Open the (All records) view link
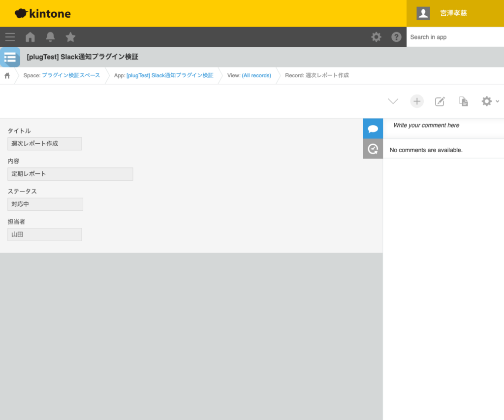This screenshot has width=504, height=420. point(258,75)
